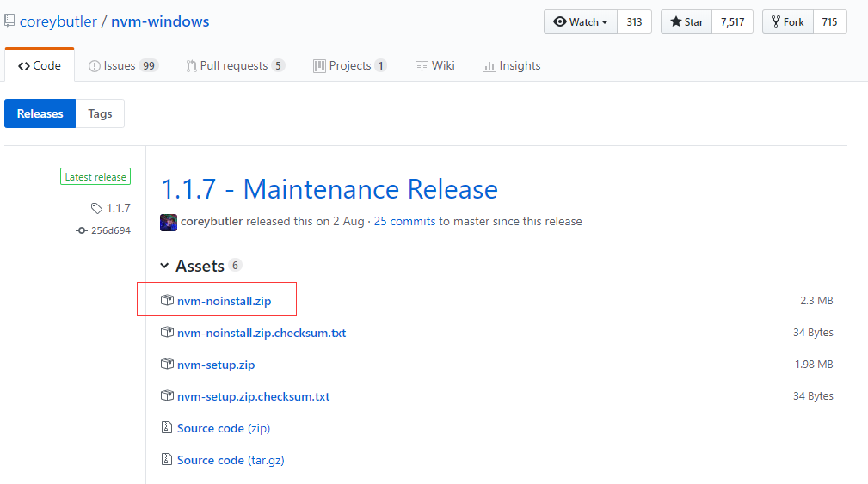Click the issue icon in Issues tab

coord(95,66)
